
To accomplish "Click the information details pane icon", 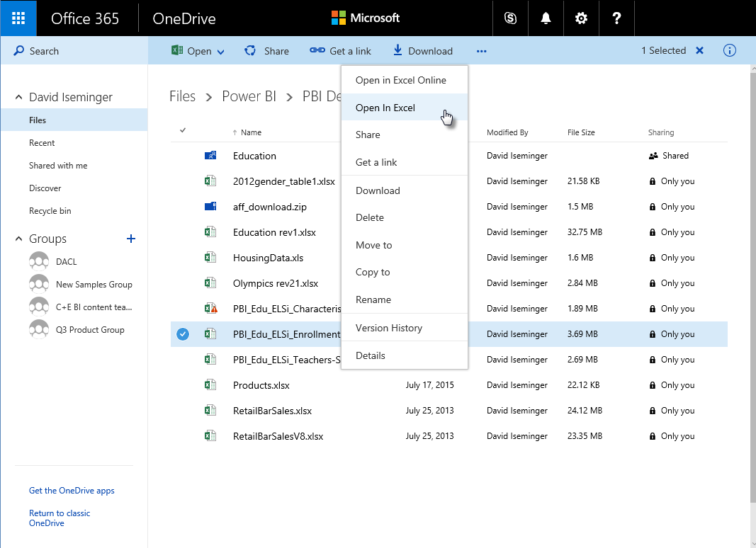I will [730, 50].
